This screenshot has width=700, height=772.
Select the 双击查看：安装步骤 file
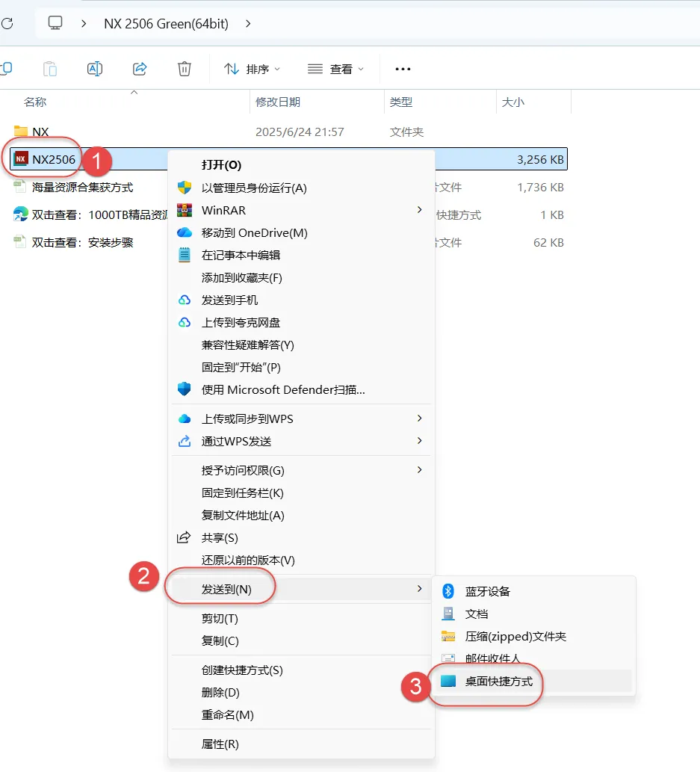(82, 242)
